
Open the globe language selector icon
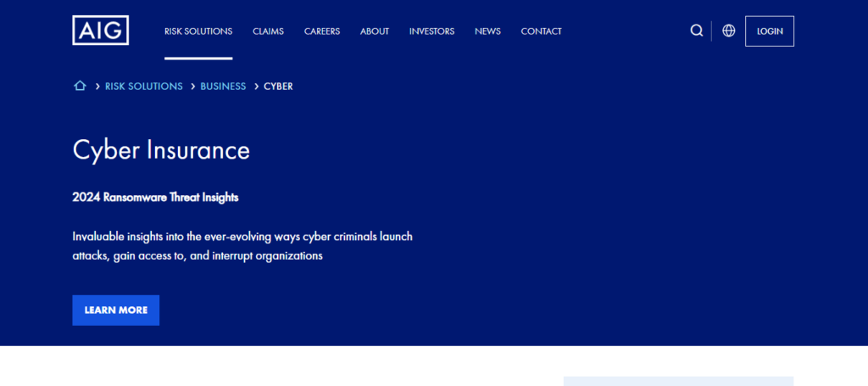click(x=728, y=31)
